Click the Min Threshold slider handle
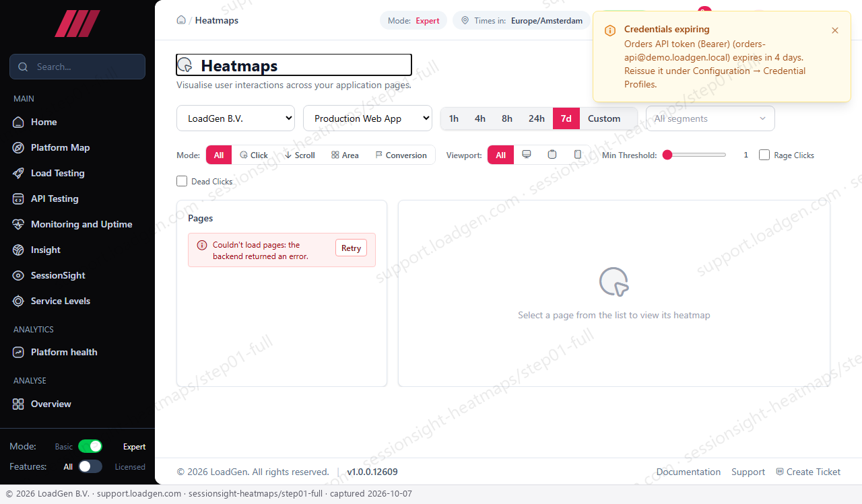The width and height of the screenshot is (862, 504). [x=667, y=155]
